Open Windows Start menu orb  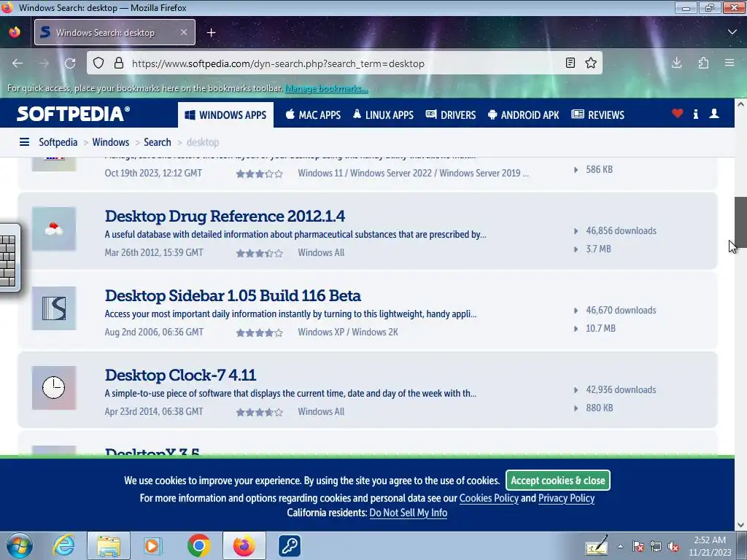click(20, 545)
